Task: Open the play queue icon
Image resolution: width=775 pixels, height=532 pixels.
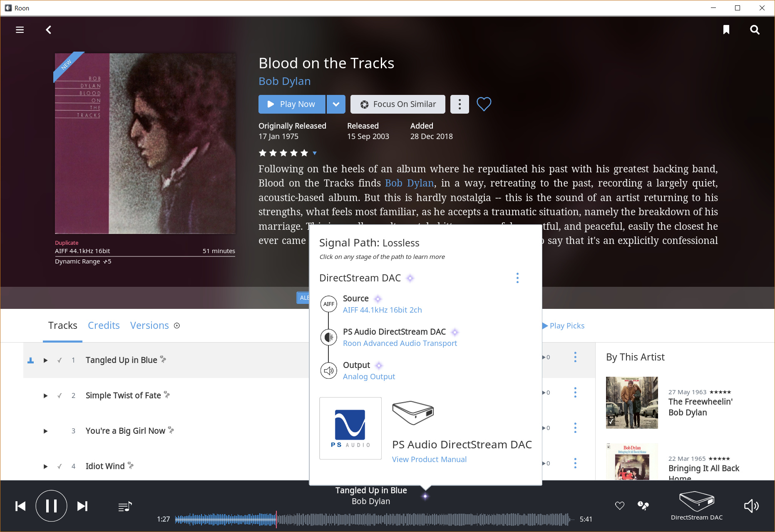Action: [x=125, y=507]
